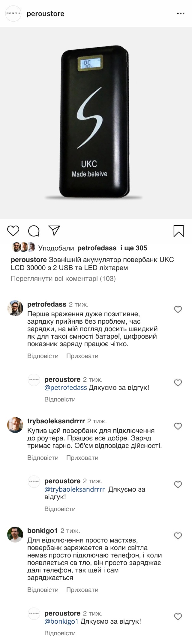Viewport: 192px width, 644px height.
Task: Open the UKC powerbank product photo
Action: pyautogui.click(x=96, y=123)
